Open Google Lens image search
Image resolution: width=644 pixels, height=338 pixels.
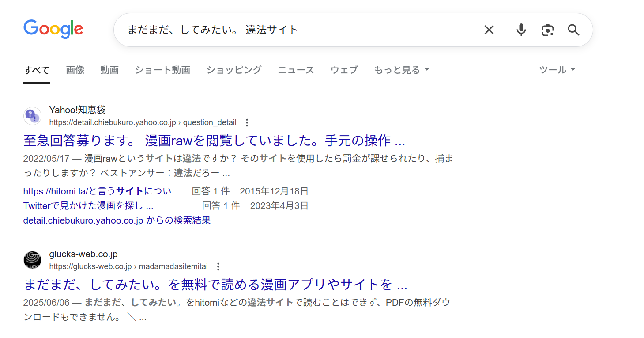point(547,30)
